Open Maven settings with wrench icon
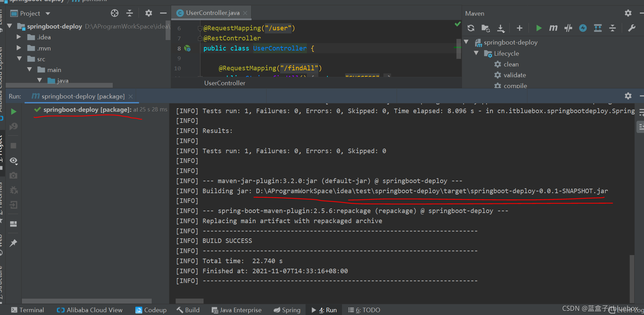Viewport: 644px width, 315px height. tap(632, 28)
